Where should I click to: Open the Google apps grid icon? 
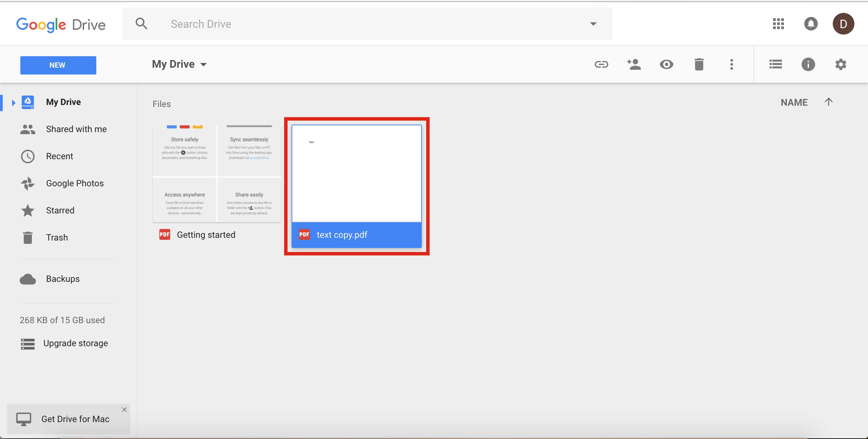[x=778, y=24]
